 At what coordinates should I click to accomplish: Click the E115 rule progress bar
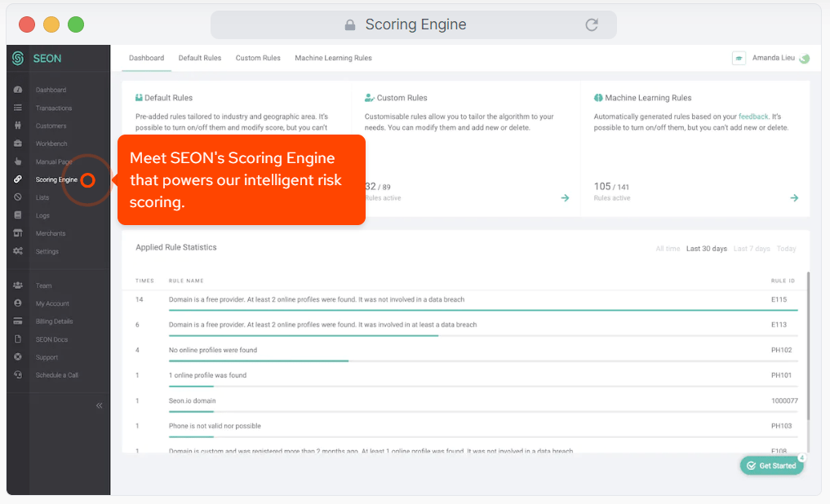[483, 310]
